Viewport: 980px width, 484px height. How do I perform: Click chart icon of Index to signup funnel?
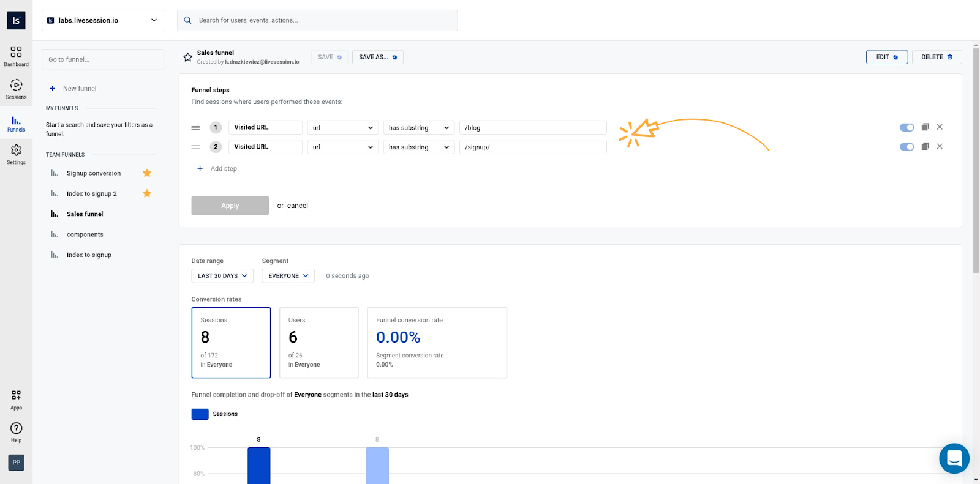[55, 255]
